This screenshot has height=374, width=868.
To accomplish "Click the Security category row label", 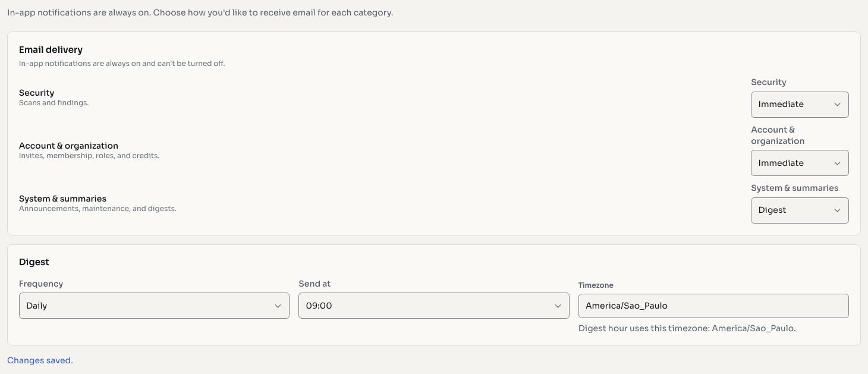I will [x=36, y=93].
